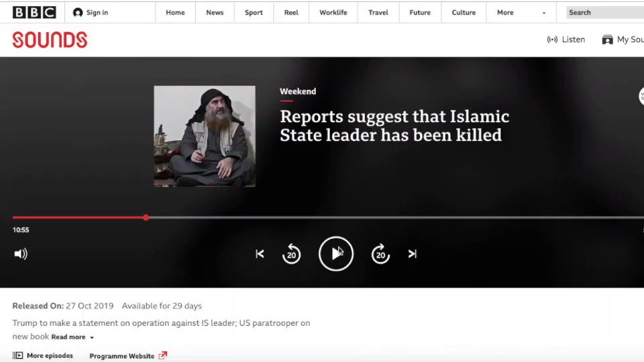This screenshot has width=644, height=362.
Task: Click the Sign in link
Action: click(x=97, y=13)
